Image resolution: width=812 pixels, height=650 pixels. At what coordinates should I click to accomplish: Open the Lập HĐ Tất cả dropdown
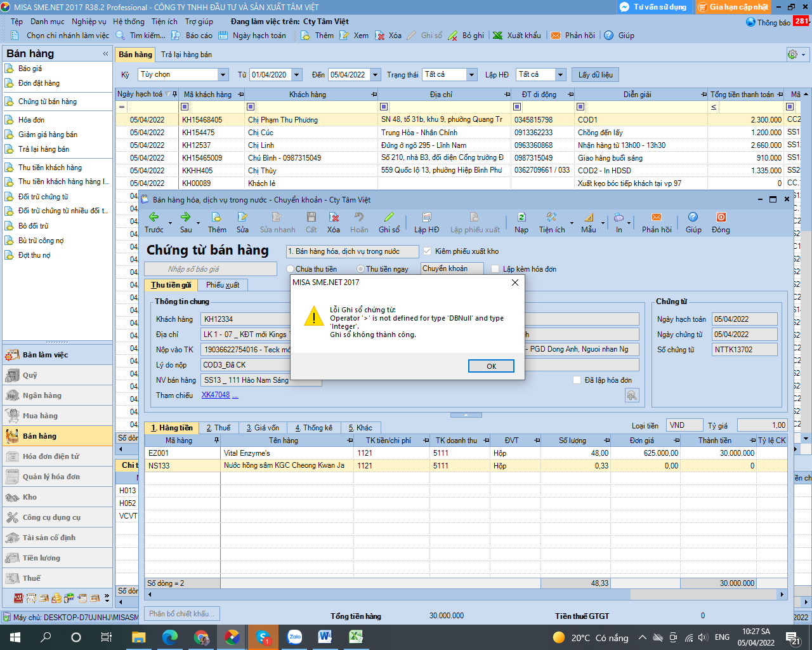point(560,75)
